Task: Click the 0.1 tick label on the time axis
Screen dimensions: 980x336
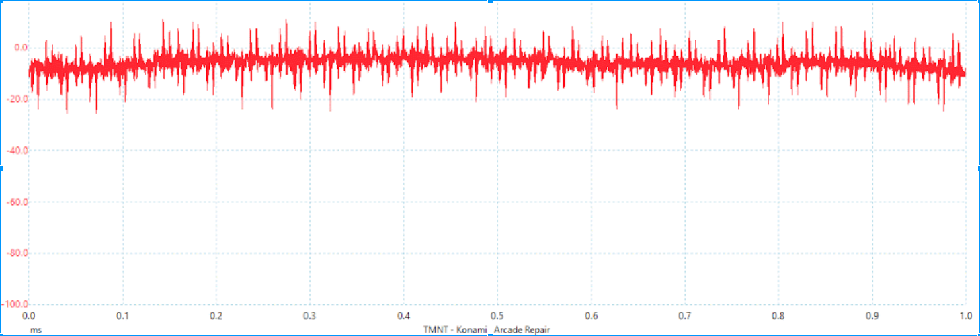Action: pyautogui.click(x=122, y=316)
